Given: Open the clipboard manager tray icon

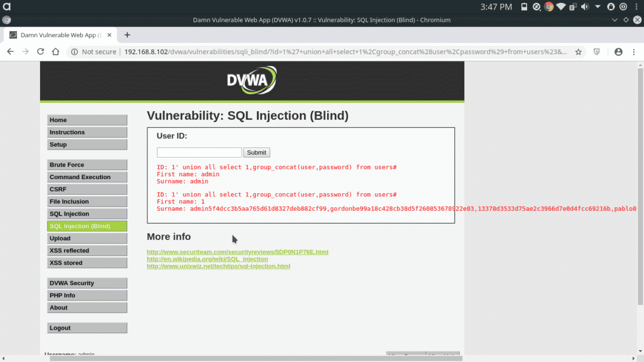Looking at the screenshot, I should [573, 7].
